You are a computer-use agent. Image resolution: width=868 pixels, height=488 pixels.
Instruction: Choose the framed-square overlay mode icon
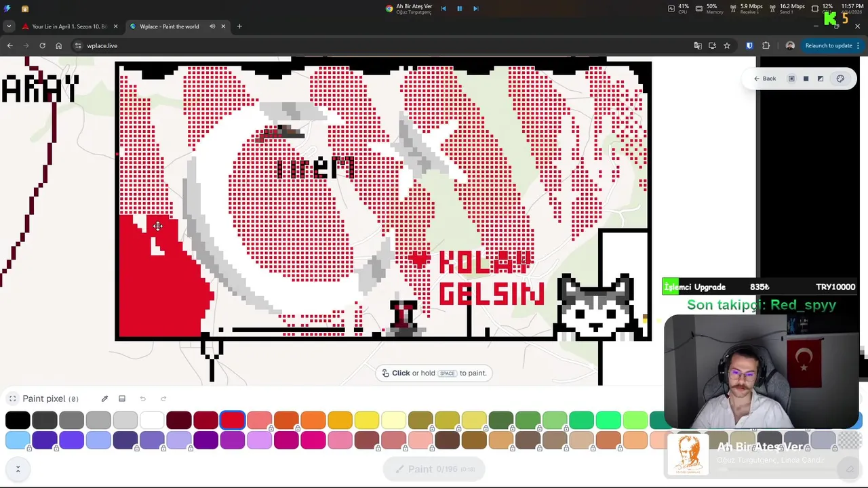(x=791, y=79)
